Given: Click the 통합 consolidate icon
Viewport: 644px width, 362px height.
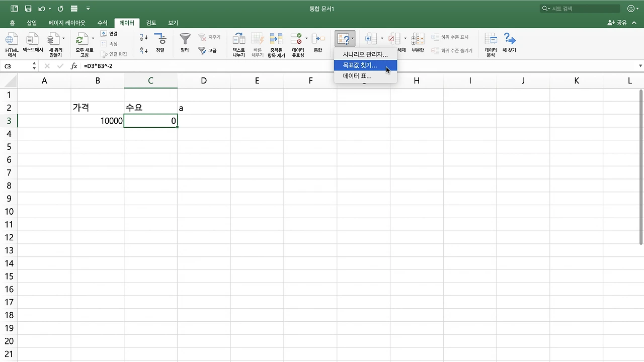Looking at the screenshot, I should pyautogui.click(x=318, y=39).
